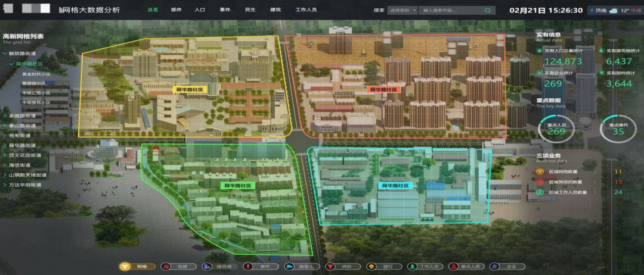Click the 党建 party emblem icon

point(166,267)
